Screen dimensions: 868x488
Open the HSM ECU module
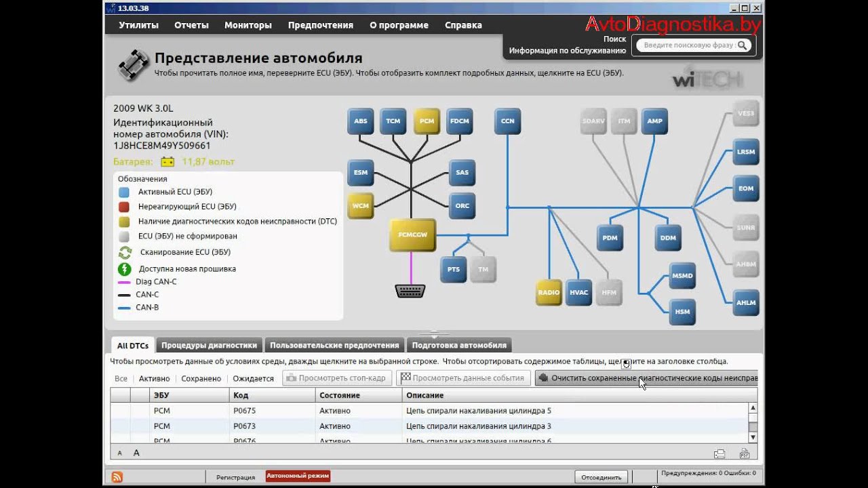pos(682,312)
